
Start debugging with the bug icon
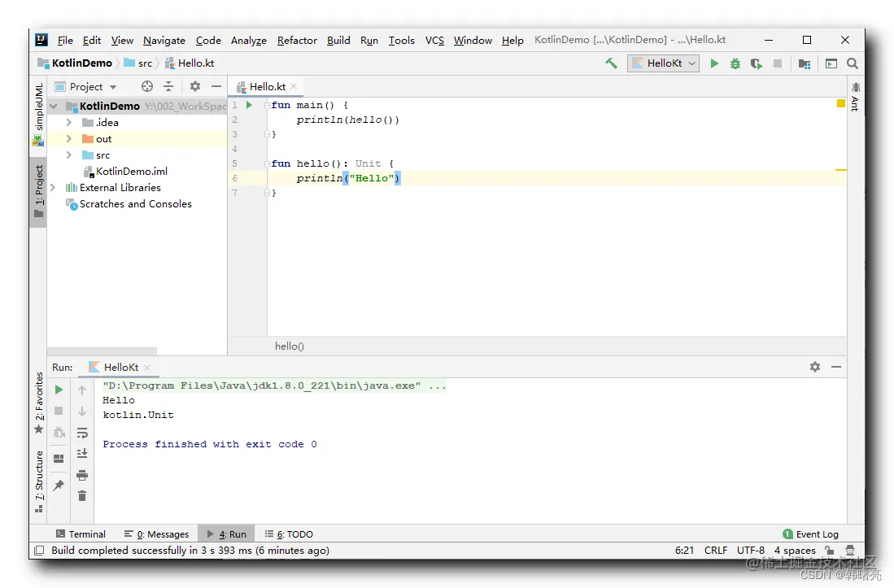735,63
